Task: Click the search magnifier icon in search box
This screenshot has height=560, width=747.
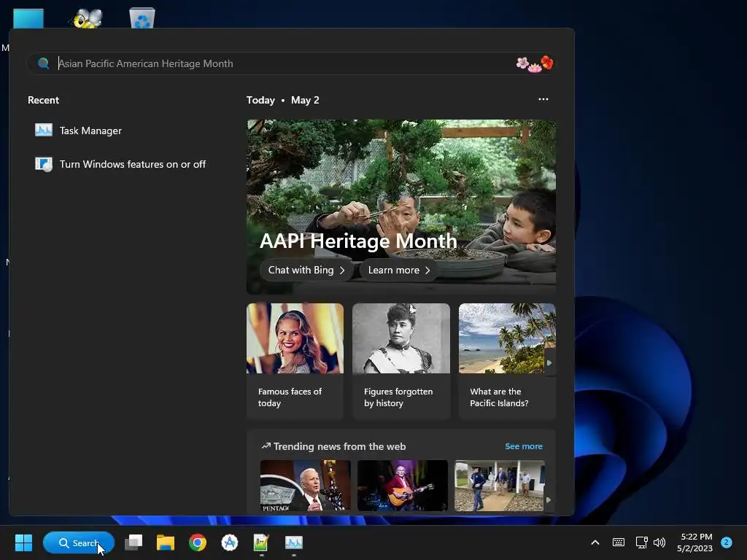Action: click(43, 63)
